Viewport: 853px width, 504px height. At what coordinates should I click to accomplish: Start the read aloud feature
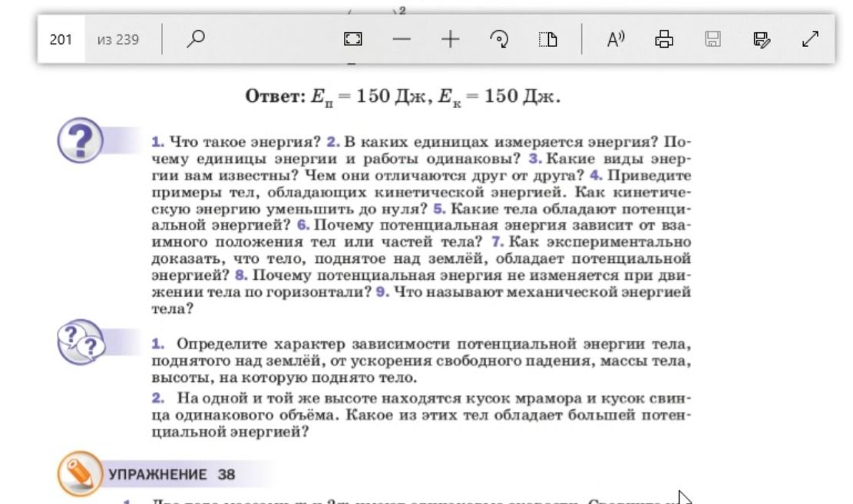pos(615,39)
